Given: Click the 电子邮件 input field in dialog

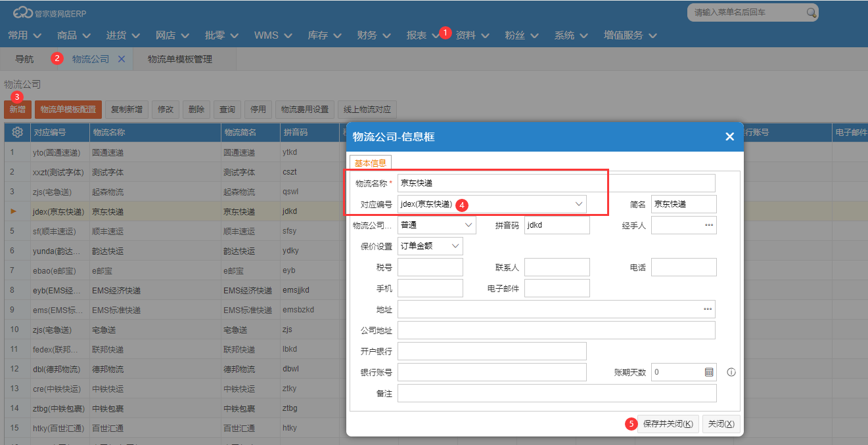Looking at the screenshot, I should [557, 288].
